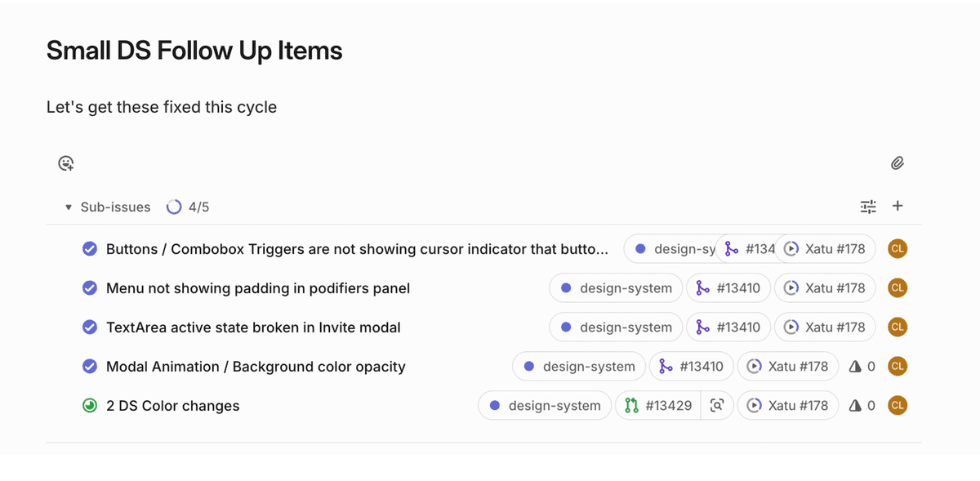Click the paperclip attachment icon

click(897, 163)
